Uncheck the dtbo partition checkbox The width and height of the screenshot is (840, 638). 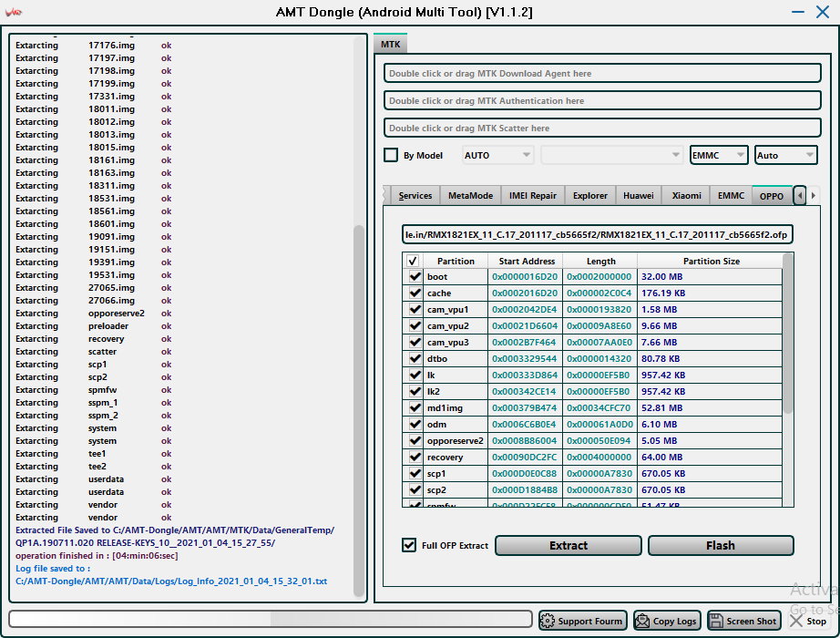[x=415, y=359]
